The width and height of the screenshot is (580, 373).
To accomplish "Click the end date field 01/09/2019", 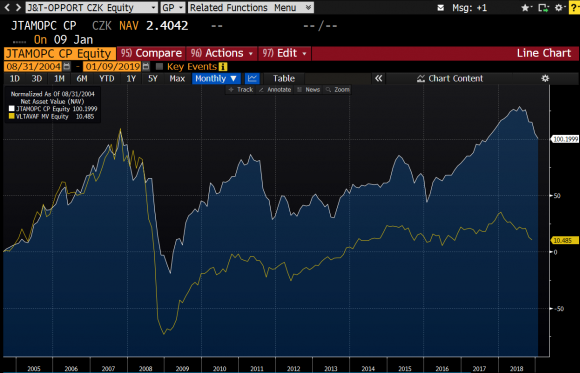I will [112, 67].
